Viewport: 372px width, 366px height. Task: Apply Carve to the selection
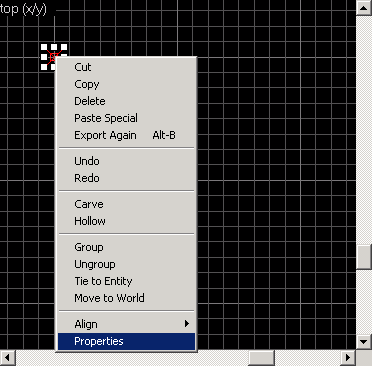(126, 204)
